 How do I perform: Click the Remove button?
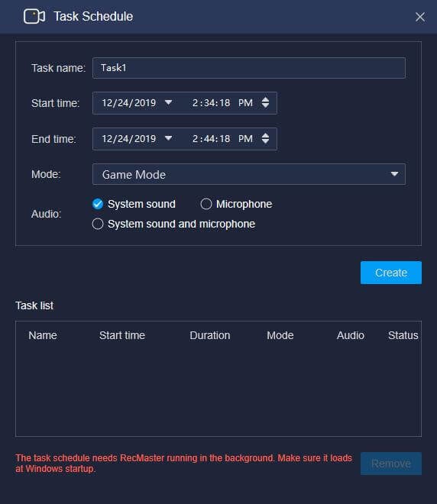coord(391,464)
